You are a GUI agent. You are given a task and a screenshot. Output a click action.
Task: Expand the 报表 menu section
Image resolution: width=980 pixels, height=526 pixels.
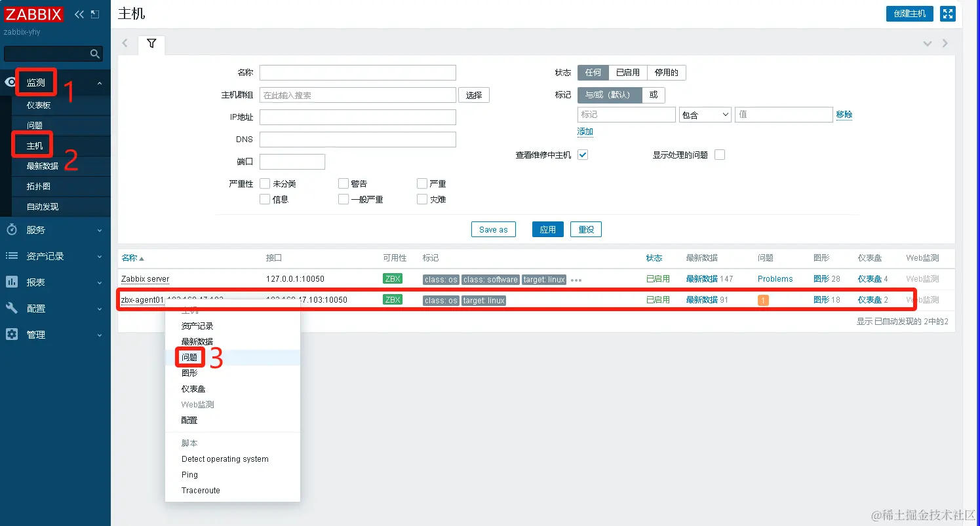pos(100,282)
